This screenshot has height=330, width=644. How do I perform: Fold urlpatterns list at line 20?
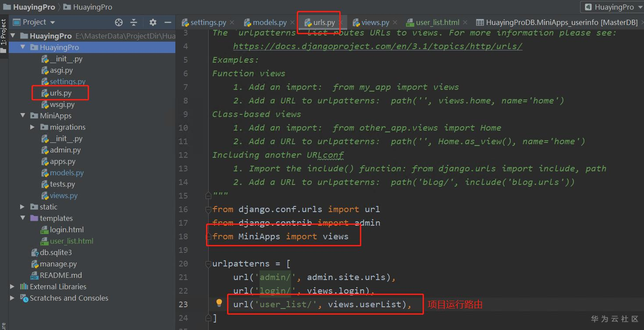(x=208, y=263)
